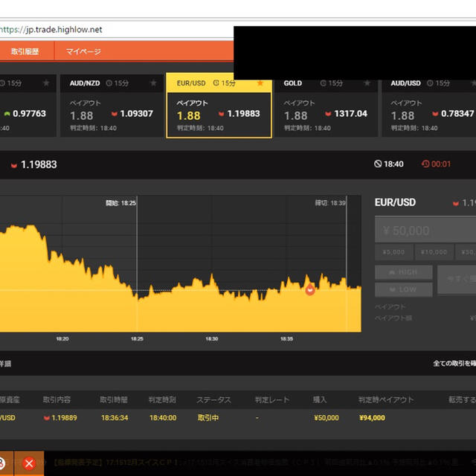
Task: Click the down arrow icon in the 1.19889 table row
Action: tap(47, 418)
